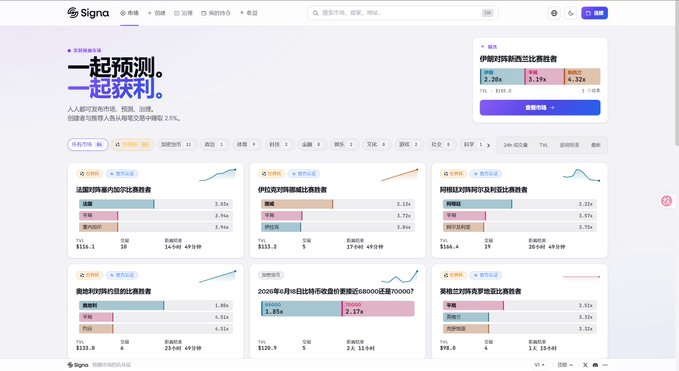The width and height of the screenshot is (679, 371).
Task: Select the 所有市场 category chip
Action: [x=87, y=145]
